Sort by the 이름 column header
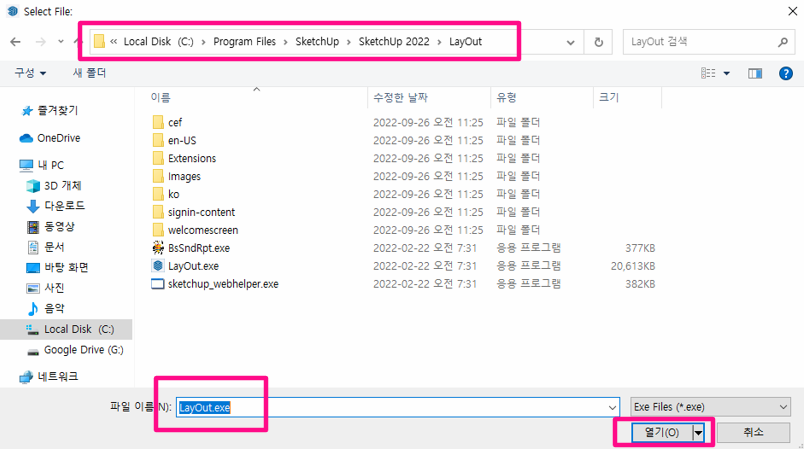Image resolution: width=804 pixels, height=449 pixels. click(x=160, y=97)
